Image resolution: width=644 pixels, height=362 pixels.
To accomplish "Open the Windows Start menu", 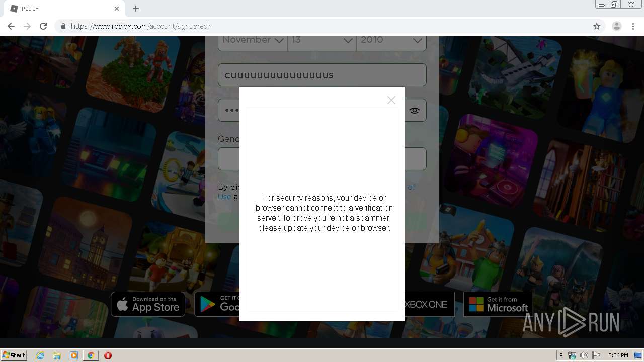I will (14, 355).
